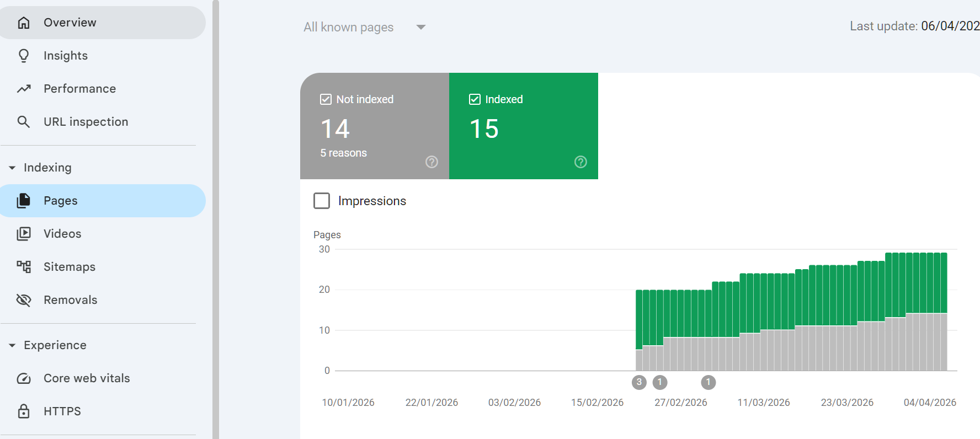Open Sitemaps using its tree icon
The height and width of the screenshot is (439, 980).
[x=24, y=267]
